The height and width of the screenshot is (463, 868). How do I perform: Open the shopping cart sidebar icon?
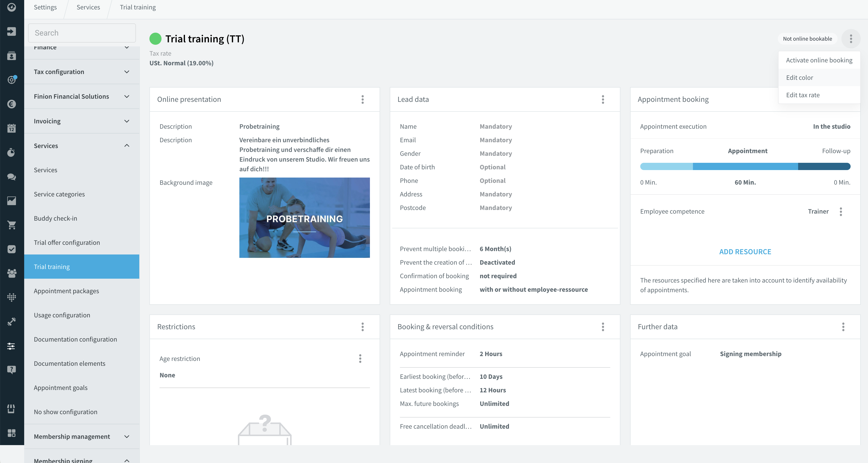(12, 225)
